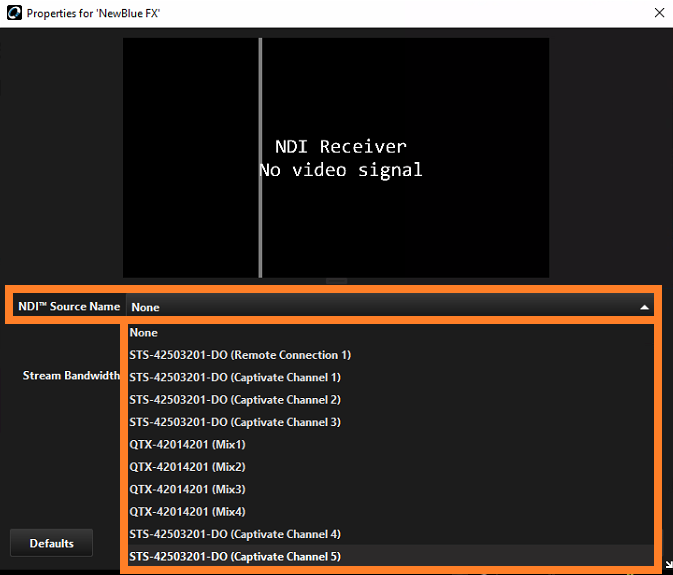673x575 pixels.
Task: Select QTX-42014201 (Mix1) source
Action: (x=391, y=444)
